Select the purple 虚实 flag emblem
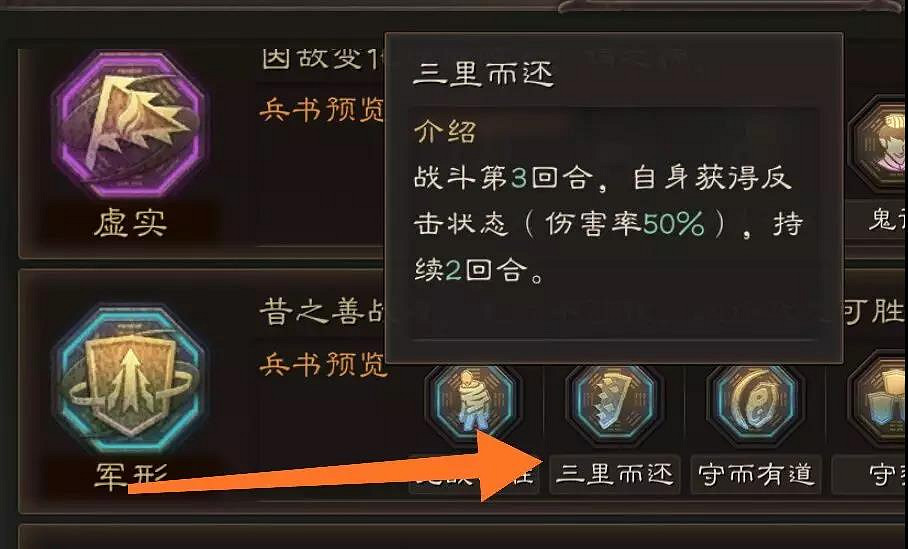 (129, 124)
